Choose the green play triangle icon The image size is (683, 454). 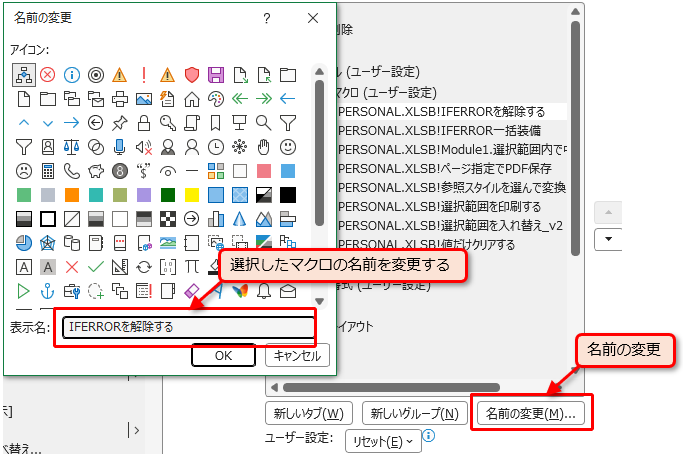pos(22,291)
